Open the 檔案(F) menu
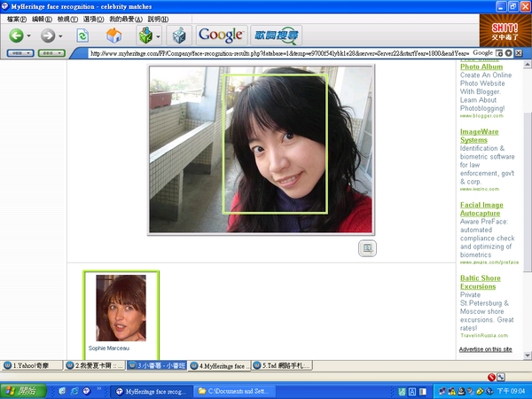The height and width of the screenshot is (399, 532). (x=17, y=19)
